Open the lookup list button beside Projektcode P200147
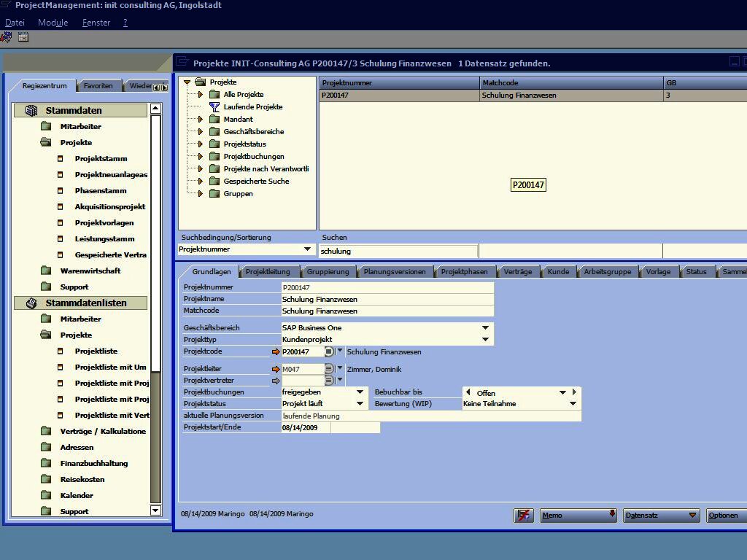The width and height of the screenshot is (747, 560). 329,351
